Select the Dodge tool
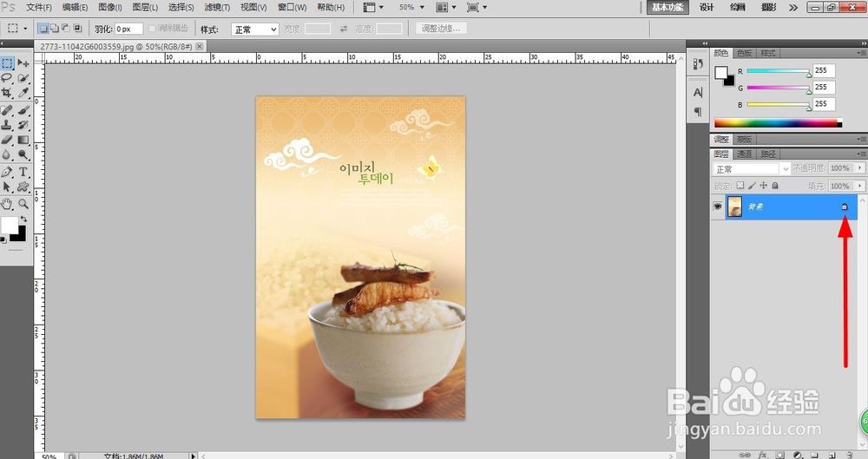 23,154
